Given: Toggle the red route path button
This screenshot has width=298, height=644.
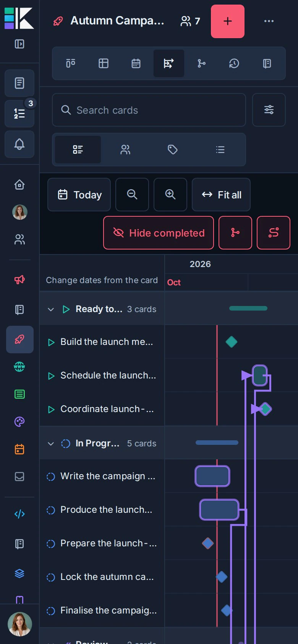Looking at the screenshot, I should pyautogui.click(x=274, y=233).
